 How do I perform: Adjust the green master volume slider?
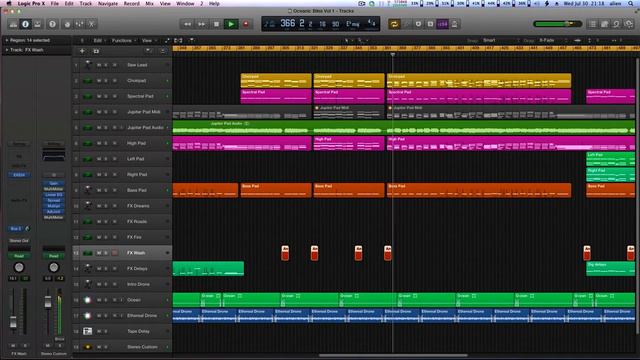click(558, 24)
